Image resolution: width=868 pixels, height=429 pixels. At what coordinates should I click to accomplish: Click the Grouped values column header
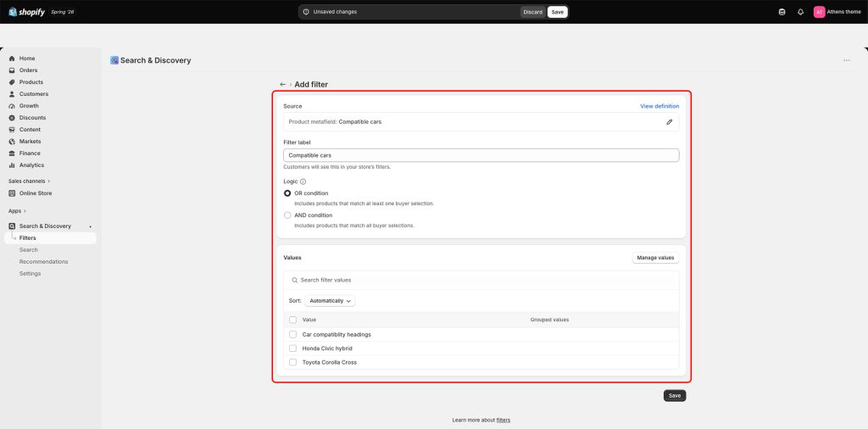coord(549,320)
